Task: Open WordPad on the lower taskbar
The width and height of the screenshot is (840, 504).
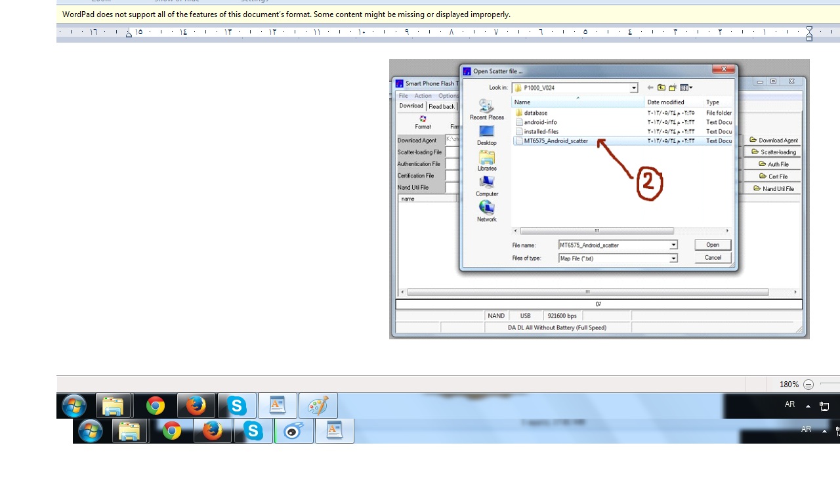Action: point(334,430)
